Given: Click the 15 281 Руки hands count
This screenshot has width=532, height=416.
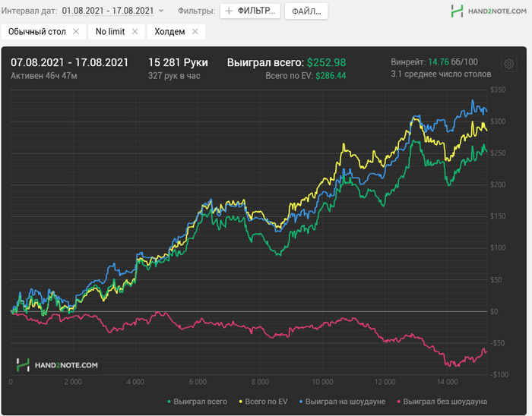Looking at the screenshot, I should tap(178, 63).
